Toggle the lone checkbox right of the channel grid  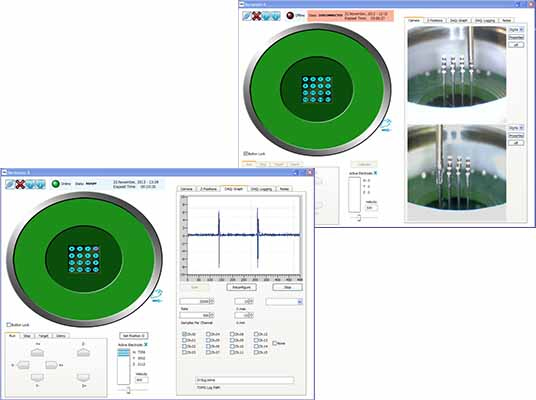coord(274,343)
